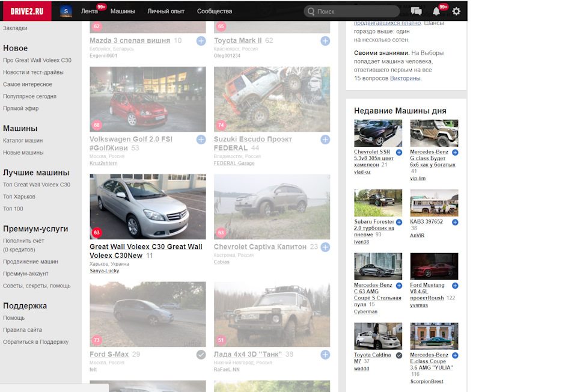
Task: Open Топ 100
Action: pos(13,209)
